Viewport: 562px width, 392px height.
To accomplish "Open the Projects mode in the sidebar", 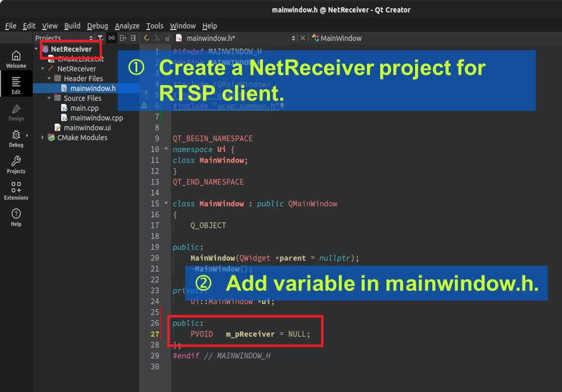I will pyautogui.click(x=16, y=165).
